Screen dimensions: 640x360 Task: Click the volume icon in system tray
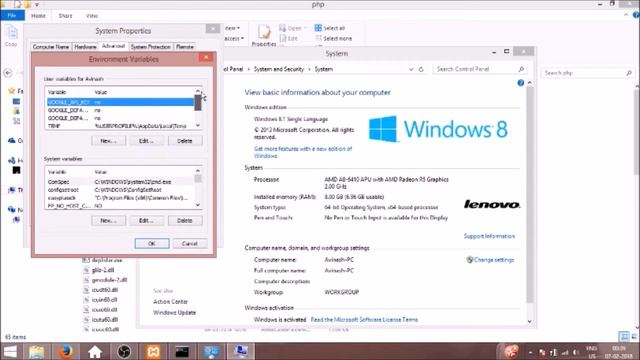pos(576,352)
